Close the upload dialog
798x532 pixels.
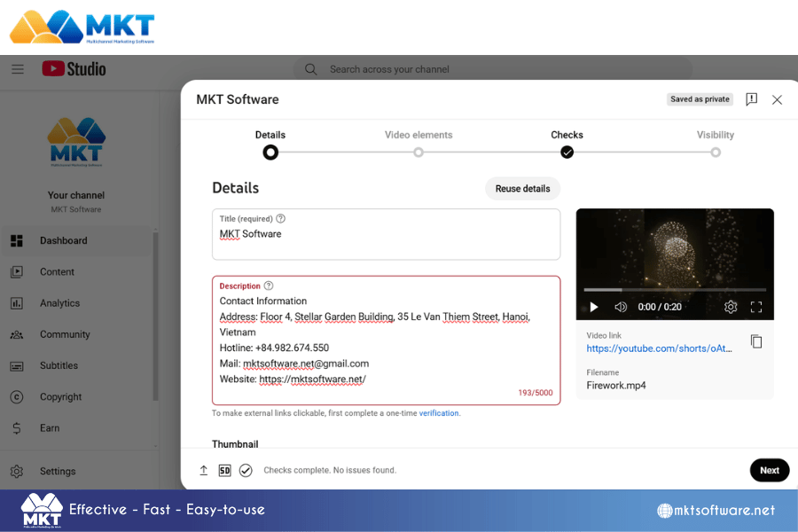[777, 100]
